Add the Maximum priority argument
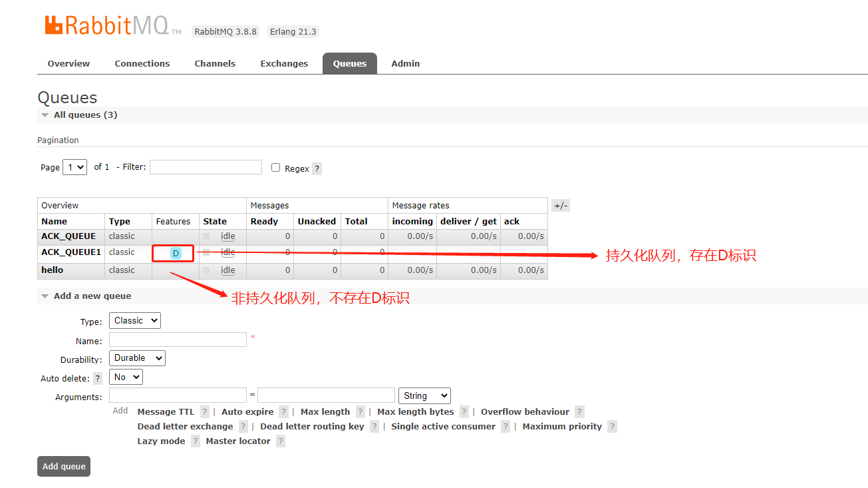Screen dimensions: 868x488 tap(562, 427)
